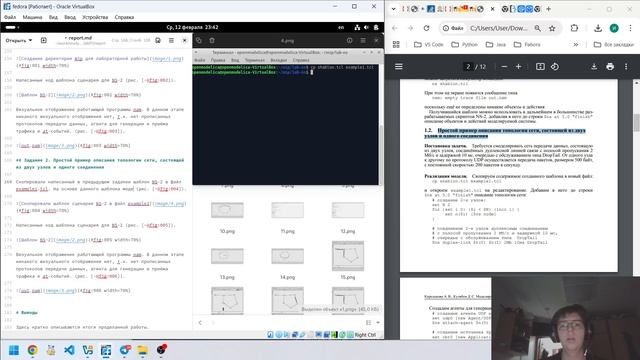The width and height of the screenshot is (640, 360).
Task: Click the zoom magnifier in address bar
Action: pos(538,28)
